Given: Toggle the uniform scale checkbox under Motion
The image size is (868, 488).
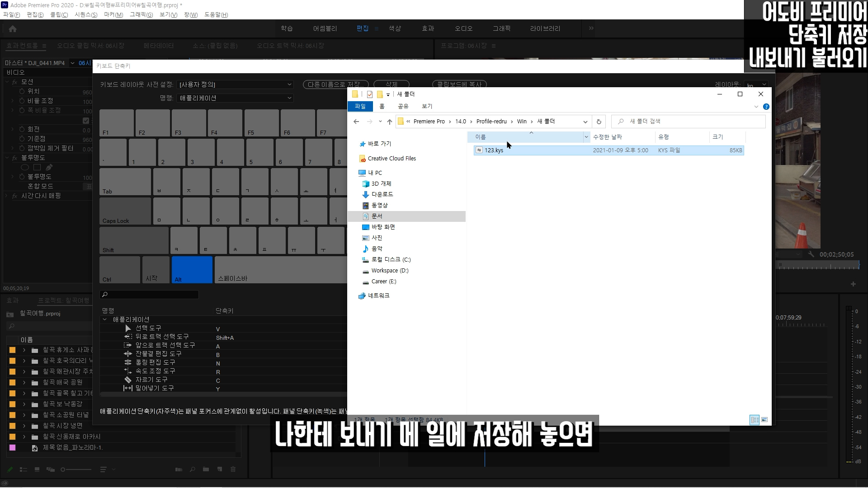Looking at the screenshot, I should pos(86,121).
